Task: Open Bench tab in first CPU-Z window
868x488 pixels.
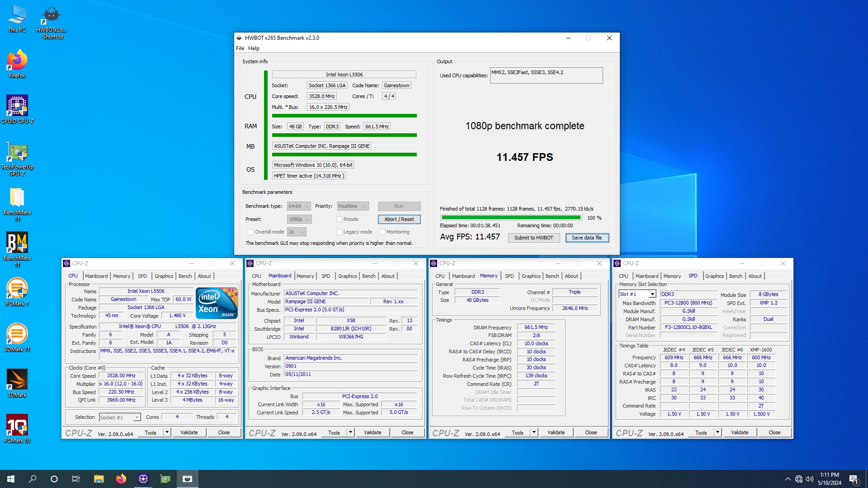Action: click(x=185, y=276)
